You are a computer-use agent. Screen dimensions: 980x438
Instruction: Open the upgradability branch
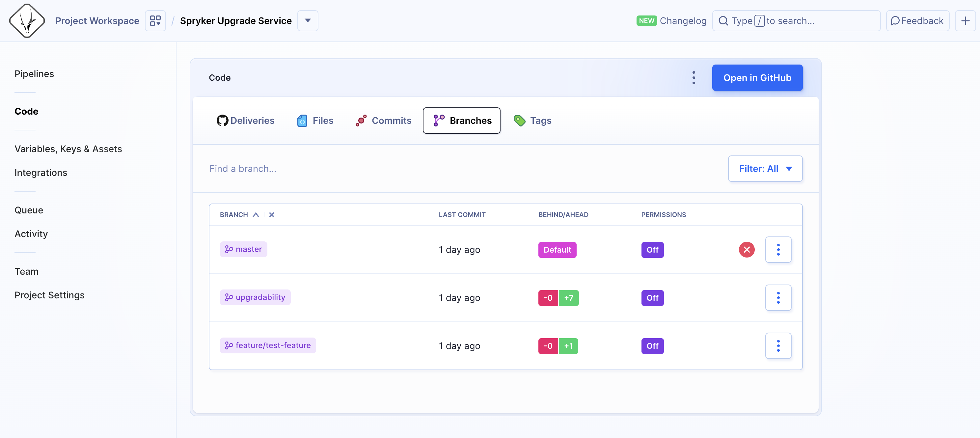click(255, 297)
